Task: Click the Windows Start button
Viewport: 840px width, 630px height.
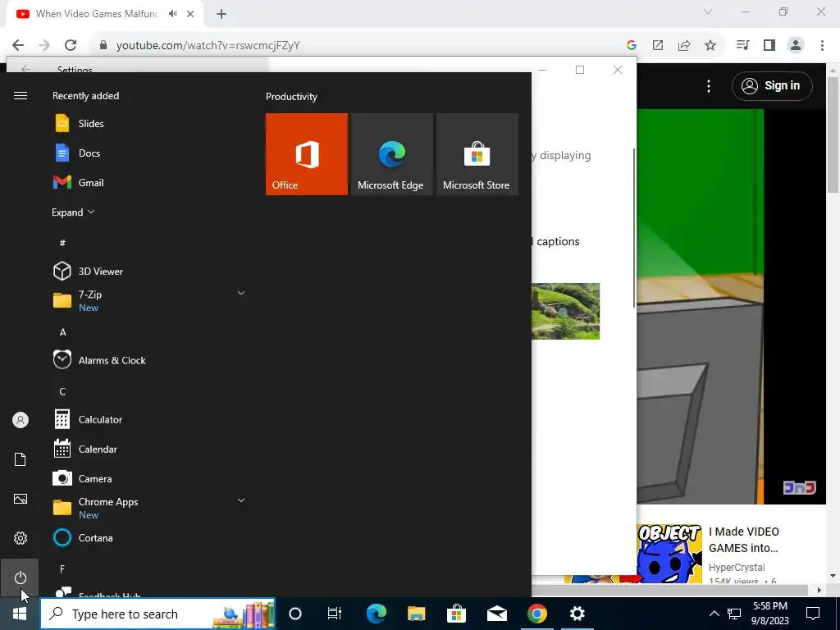Action: tap(20, 614)
